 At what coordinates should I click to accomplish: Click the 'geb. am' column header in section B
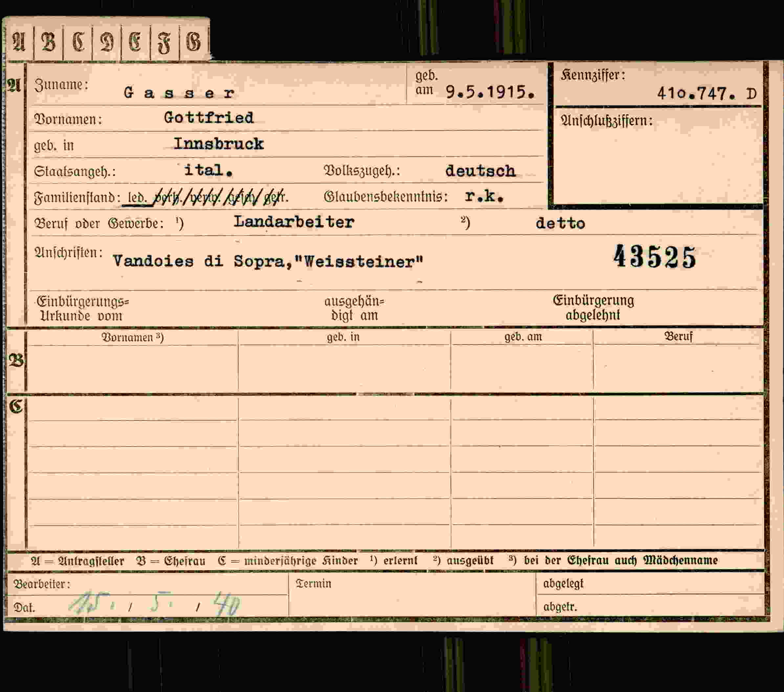pos(523,337)
